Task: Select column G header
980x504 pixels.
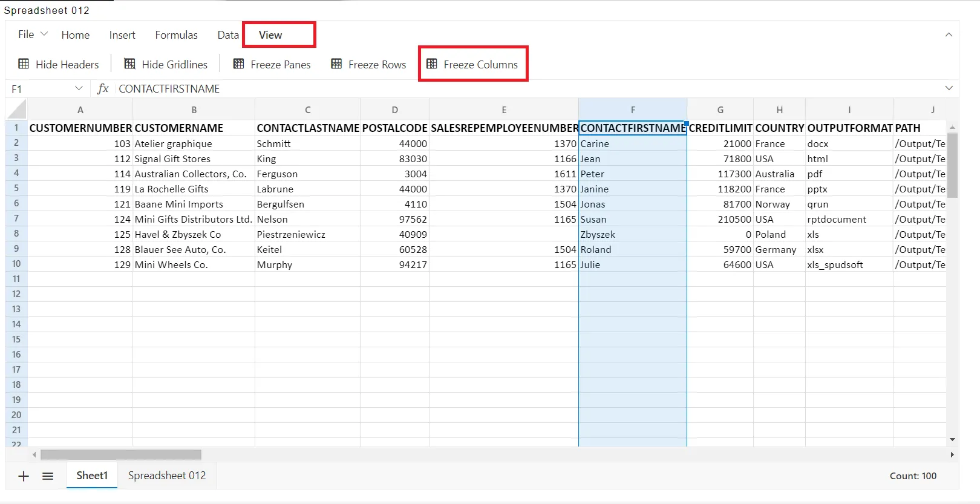Action: 720,110
